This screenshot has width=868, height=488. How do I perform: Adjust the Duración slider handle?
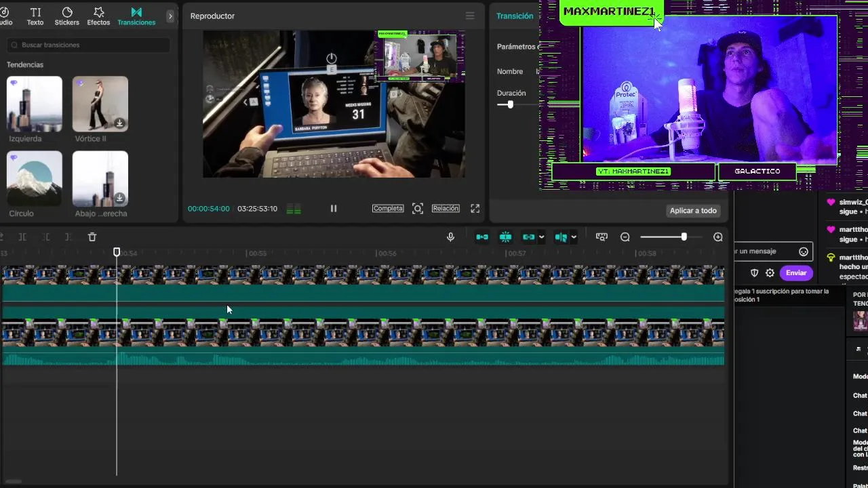[x=510, y=104]
